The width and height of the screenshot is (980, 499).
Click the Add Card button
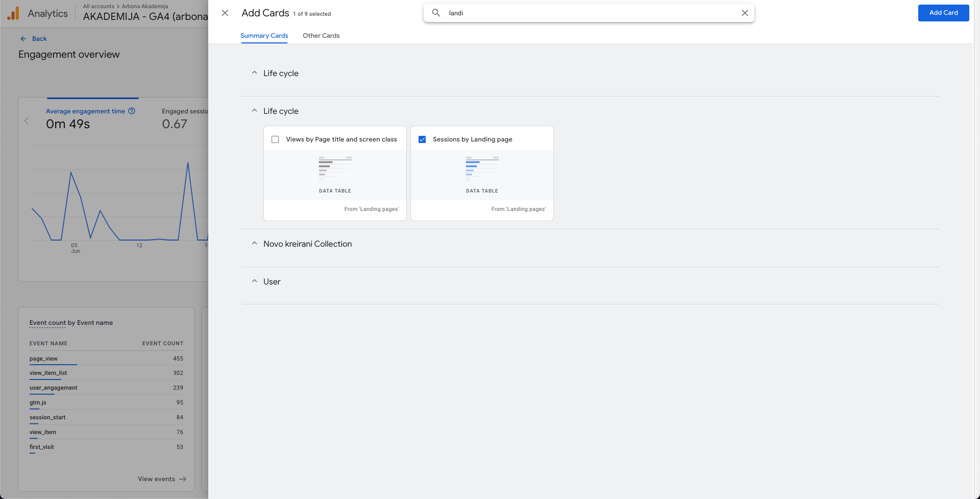[943, 13]
